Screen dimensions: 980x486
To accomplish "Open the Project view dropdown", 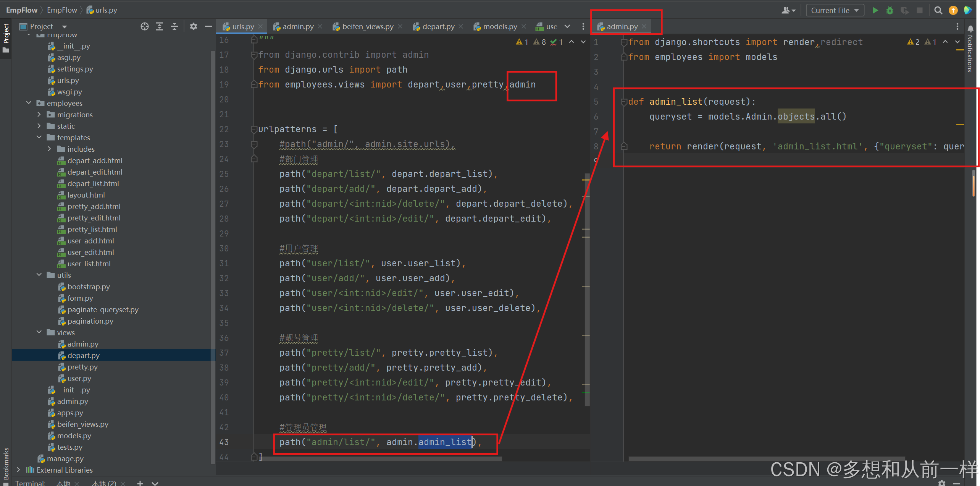I will point(64,26).
